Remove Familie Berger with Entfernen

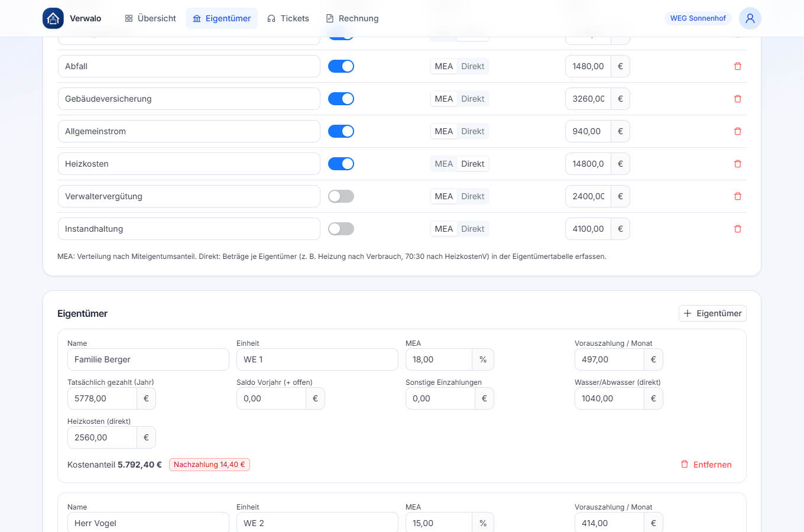tap(706, 465)
